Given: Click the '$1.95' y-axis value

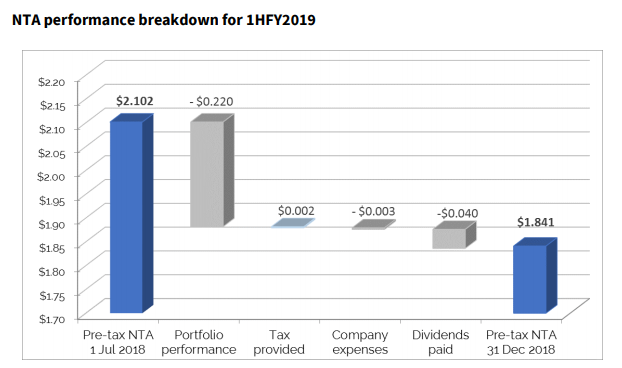Looking at the screenshot, I should tap(52, 201).
